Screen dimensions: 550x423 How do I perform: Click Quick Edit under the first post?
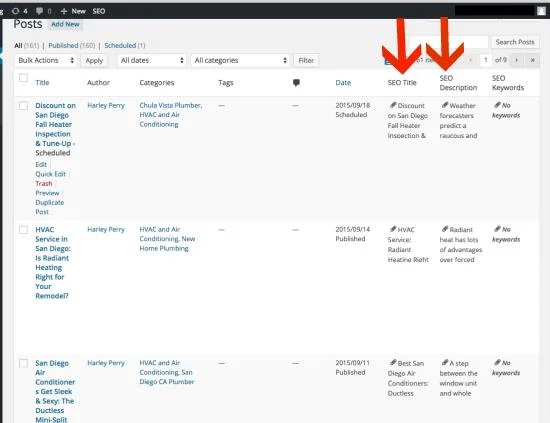51,174
